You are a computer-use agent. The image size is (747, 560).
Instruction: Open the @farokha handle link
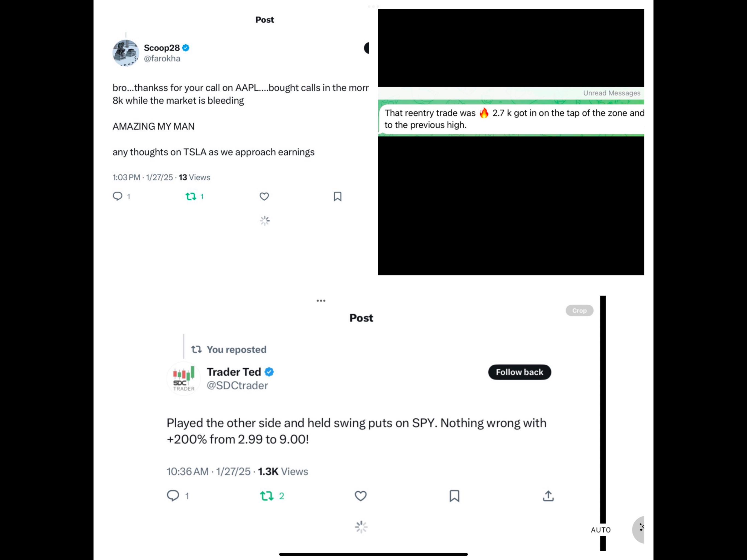point(162,59)
